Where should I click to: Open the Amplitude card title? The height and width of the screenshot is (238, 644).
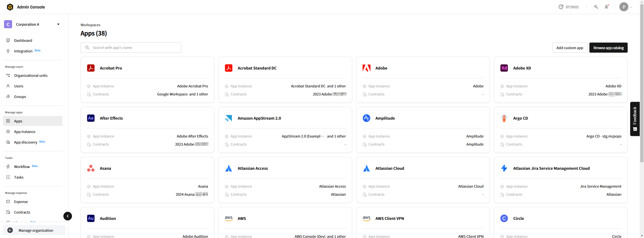[385, 118]
